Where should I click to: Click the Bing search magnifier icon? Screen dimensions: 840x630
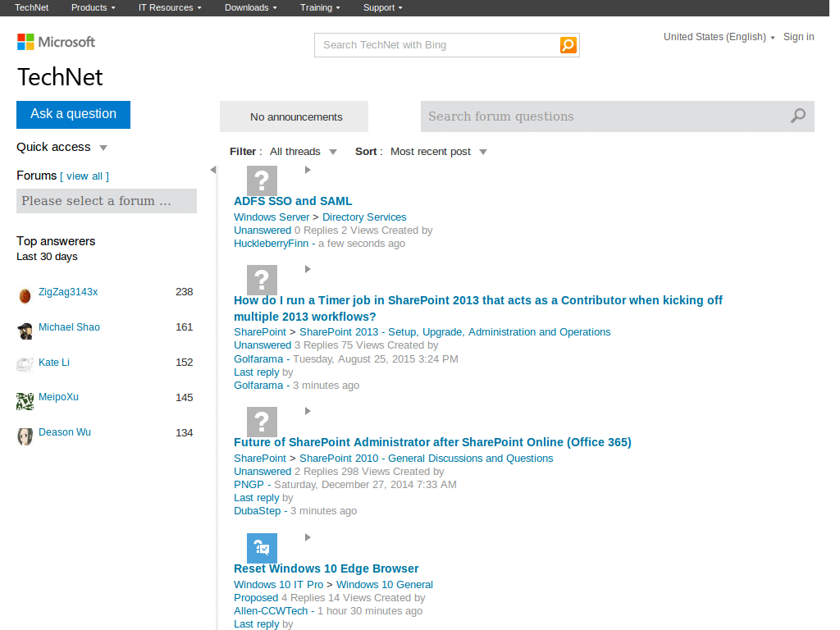tap(568, 45)
